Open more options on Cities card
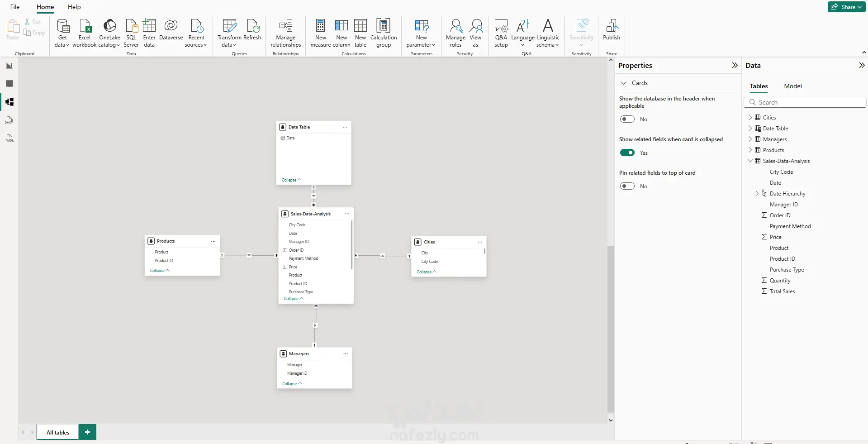The height and width of the screenshot is (444, 868). click(480, 242)
